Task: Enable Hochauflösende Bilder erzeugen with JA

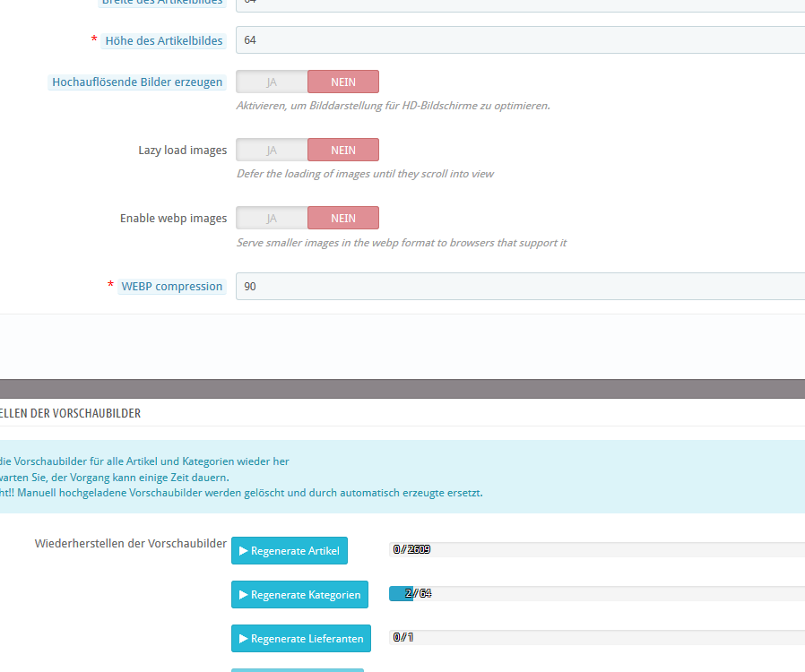Action: [x=272, y=82]
